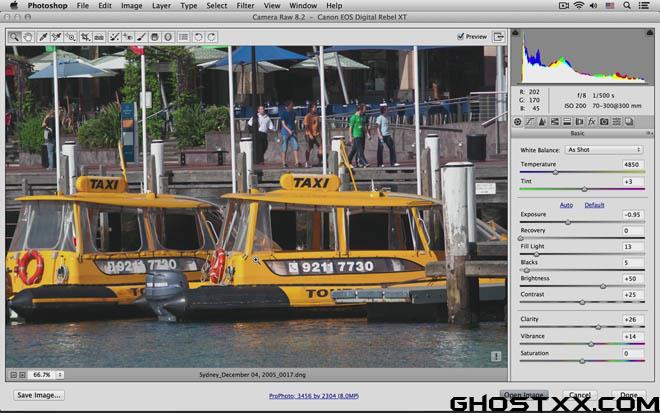This screenshot has height=413, width=660.
Task: Select the Color Sampler tool
Action: [x=56, y=37]
